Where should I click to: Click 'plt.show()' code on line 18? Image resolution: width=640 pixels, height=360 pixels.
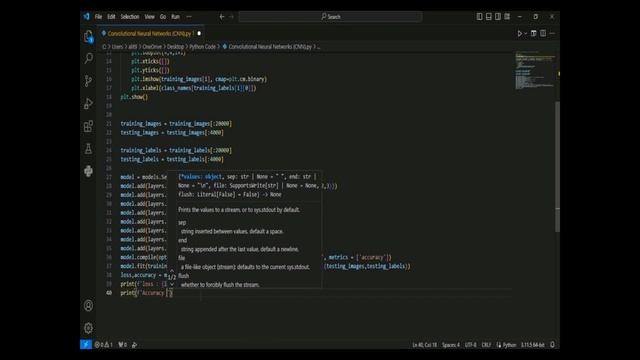point(134,97)
